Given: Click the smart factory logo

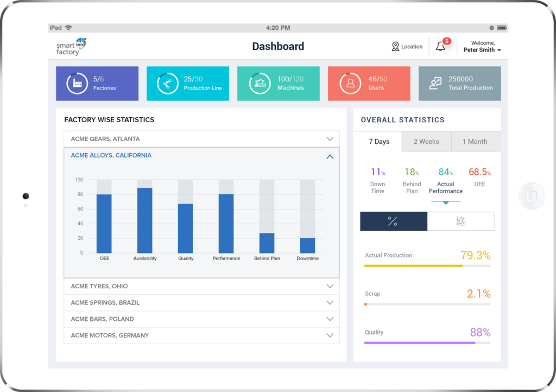Looking at the screenshot, I should point(71,47).
